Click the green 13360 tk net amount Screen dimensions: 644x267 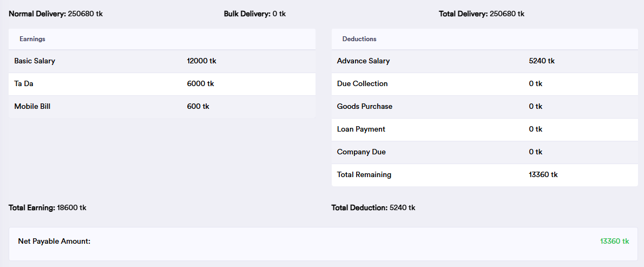pos(614,242)
